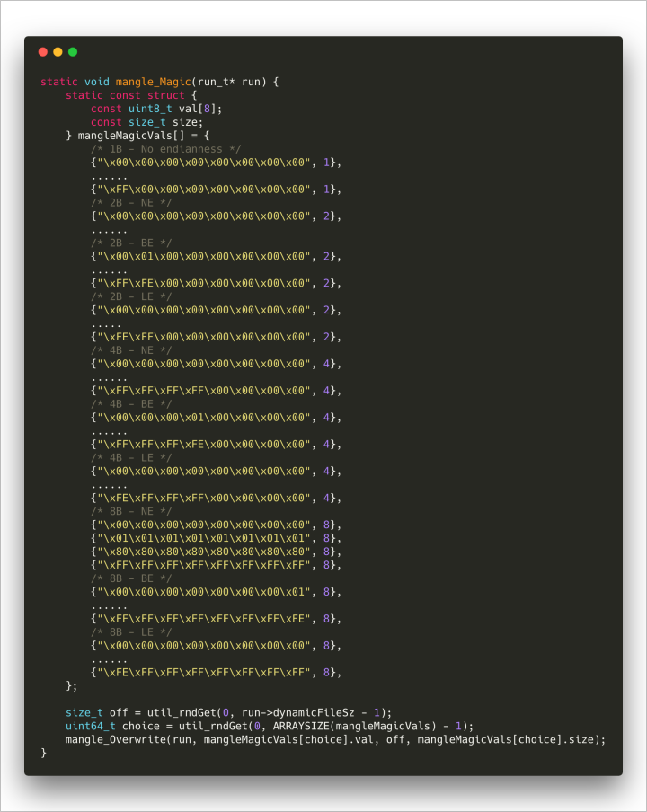Viewport: 647px width, 812px height.
Task: Click the '};' array closing line
Action: pos(72,686)
